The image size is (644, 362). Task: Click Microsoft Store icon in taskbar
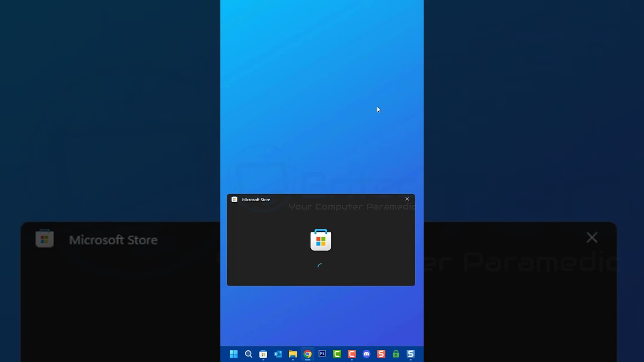point(263,354)
